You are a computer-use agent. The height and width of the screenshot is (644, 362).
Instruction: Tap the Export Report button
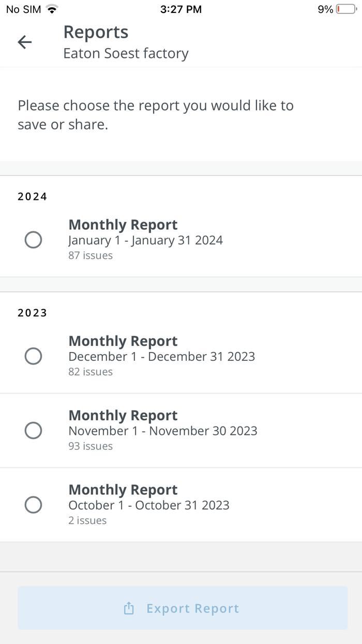(x=182, y=608)
